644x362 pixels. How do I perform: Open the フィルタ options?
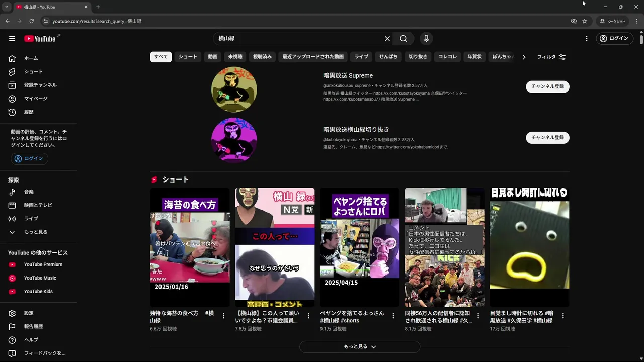coord(551,57)
